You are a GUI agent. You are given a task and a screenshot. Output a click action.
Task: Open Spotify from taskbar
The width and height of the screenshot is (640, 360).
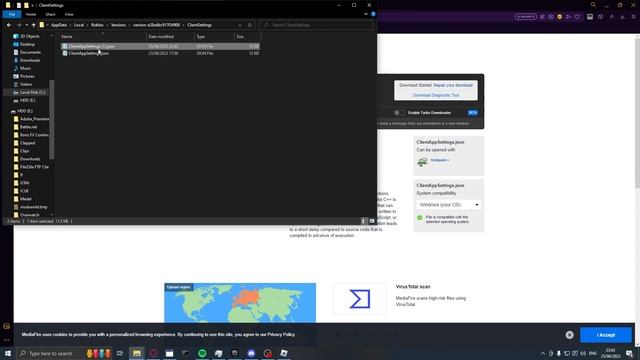click(x=202, y=353)
